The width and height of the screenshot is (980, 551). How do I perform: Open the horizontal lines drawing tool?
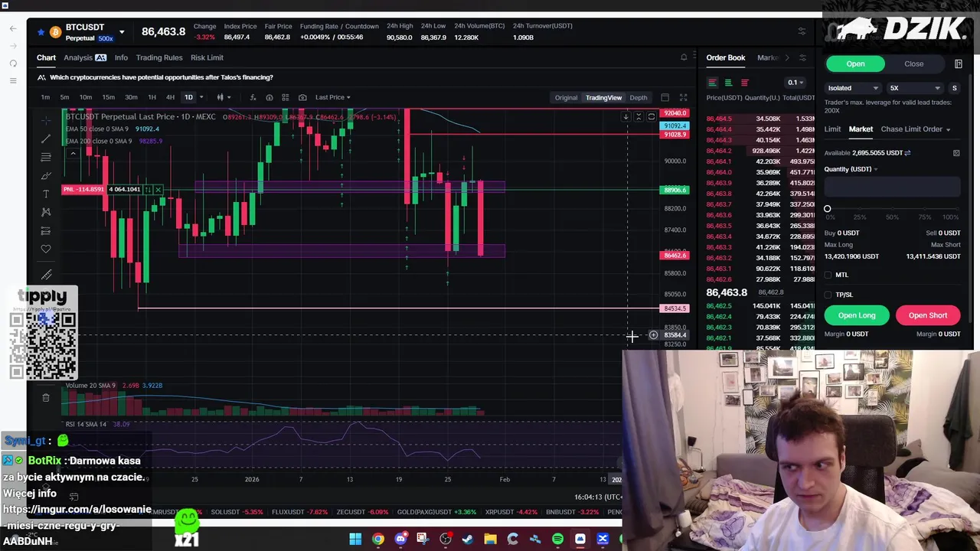pyautogui.click(x=46, y=157)
